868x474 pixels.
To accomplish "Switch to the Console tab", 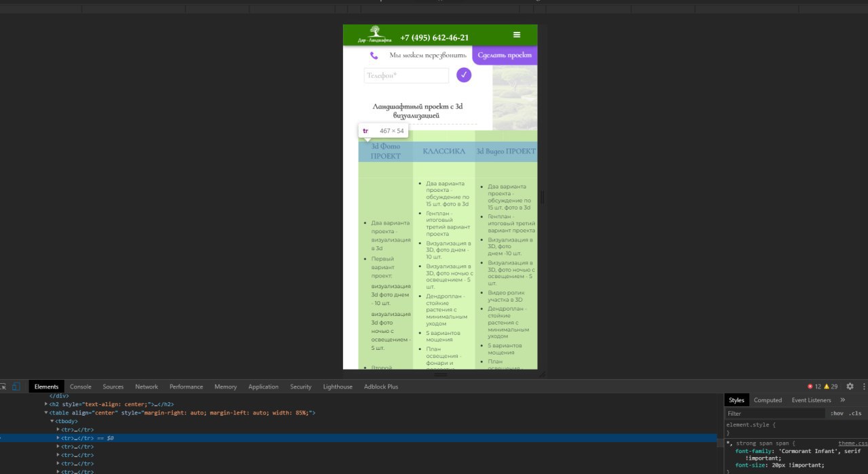I will pyautogui.click(x=81, y=387).
